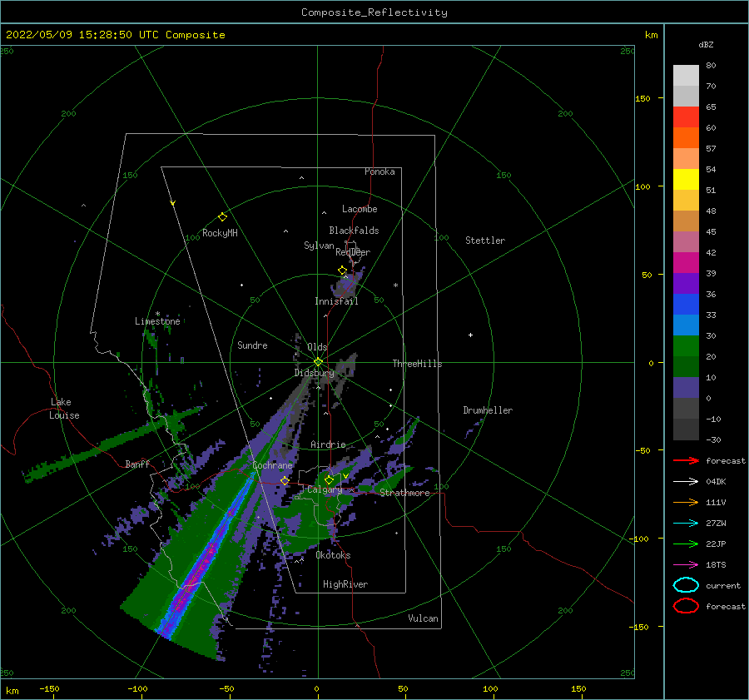Click the cyan current ellipse legend icon
This screenshot has height=700, width=749.
point(686,585)
